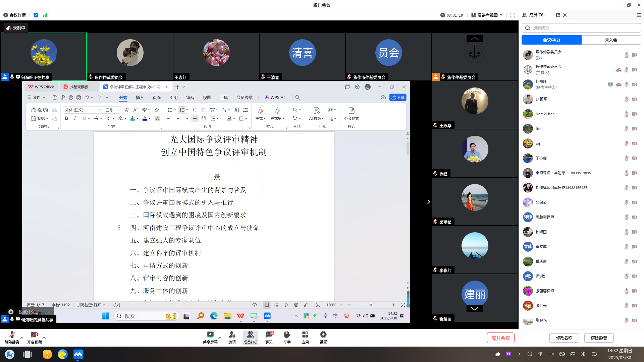Click the desktop taskbar volume muted icon
Viewport: 644px width, 362px height.
551,354
